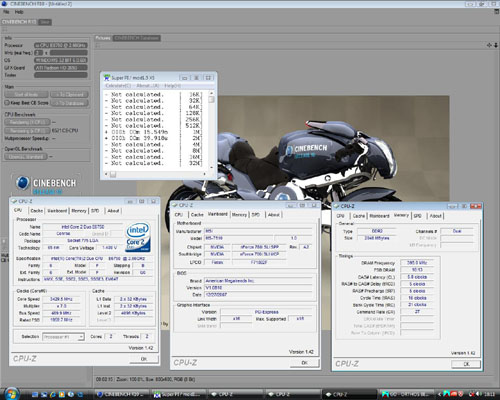Launch Internet Explorer from quick launch
Viewport: 500px width, 400px height.
[x=53, y=394]
